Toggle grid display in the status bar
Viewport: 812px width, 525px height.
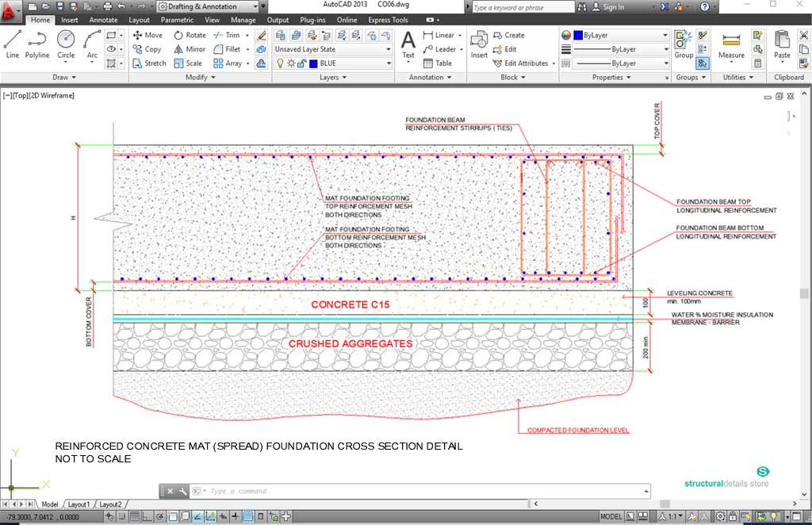135,515
